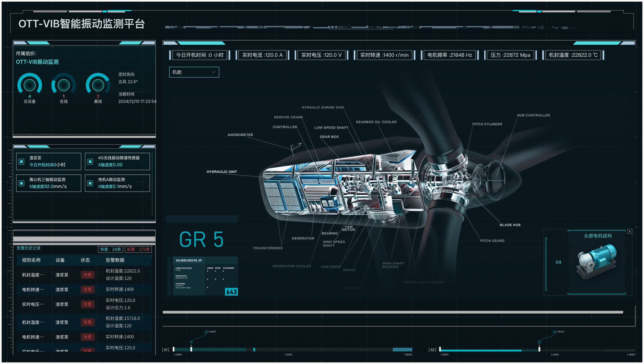Click the 离线 gauge icon
Image resolution: width=644 pixels, height=364 pixels.
pos(98,85)
